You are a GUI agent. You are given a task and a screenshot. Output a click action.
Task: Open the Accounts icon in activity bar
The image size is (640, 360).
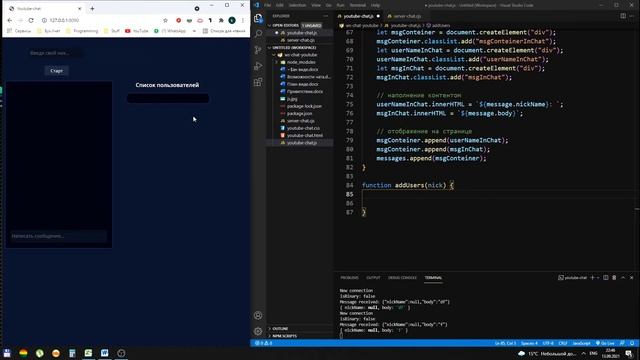(258, 315)
